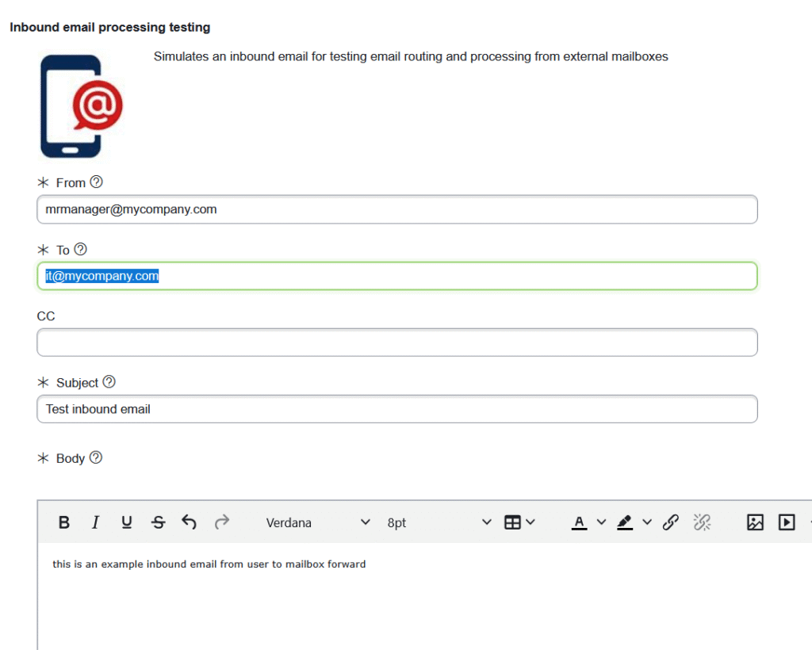812x650 pixels.
Task: Click the From email input field
Action: click(396, 210)
